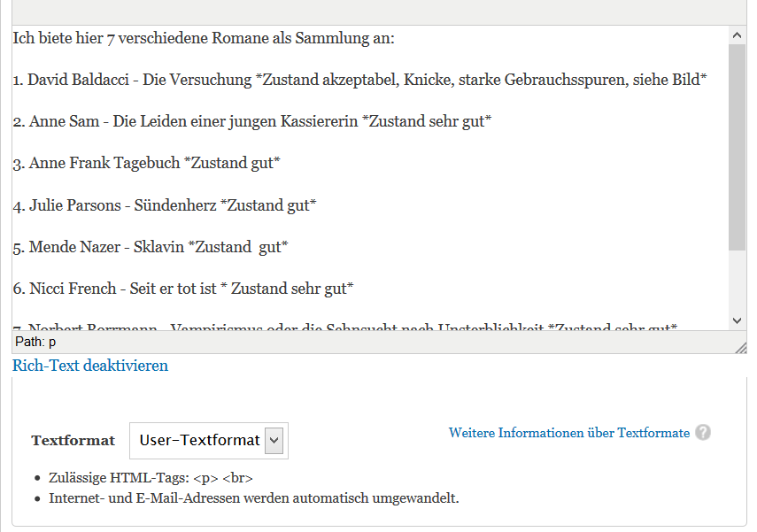The image size is (757, 532).
Task: Place cursor in 'Ich biete hier' intro line
Action: point(204,39)
